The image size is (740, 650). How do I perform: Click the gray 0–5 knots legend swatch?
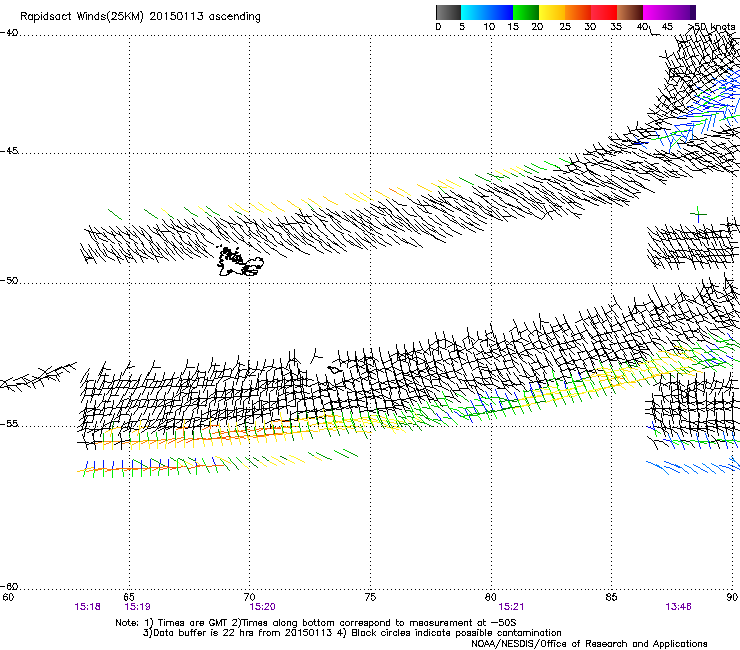(448, 12)
